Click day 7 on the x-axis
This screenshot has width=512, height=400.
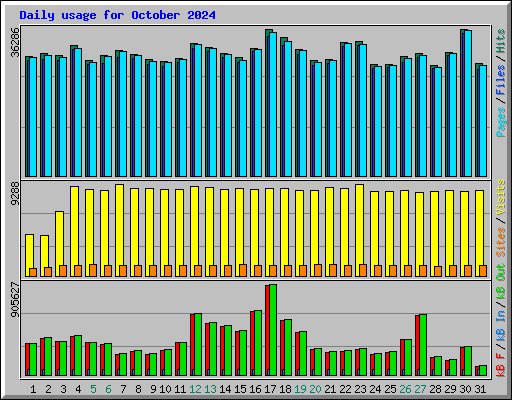(123, 389)
